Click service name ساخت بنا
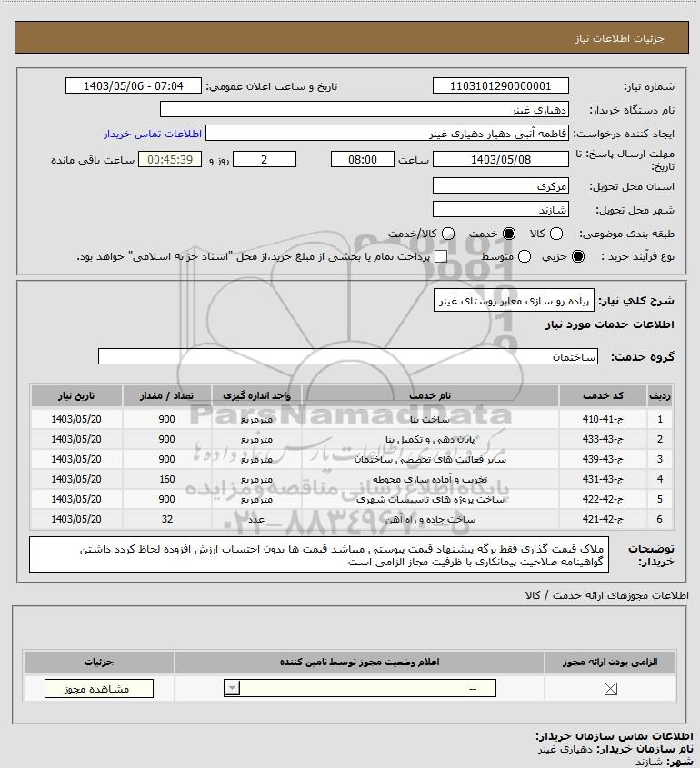 pyautogui.click(x=430, y=419)
